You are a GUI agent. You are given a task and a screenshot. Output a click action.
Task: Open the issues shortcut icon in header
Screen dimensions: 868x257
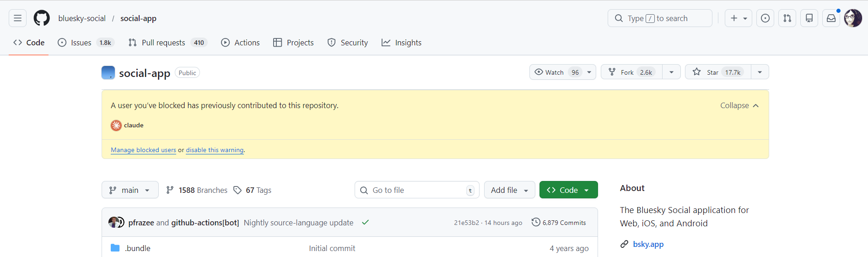coord(765,18)
